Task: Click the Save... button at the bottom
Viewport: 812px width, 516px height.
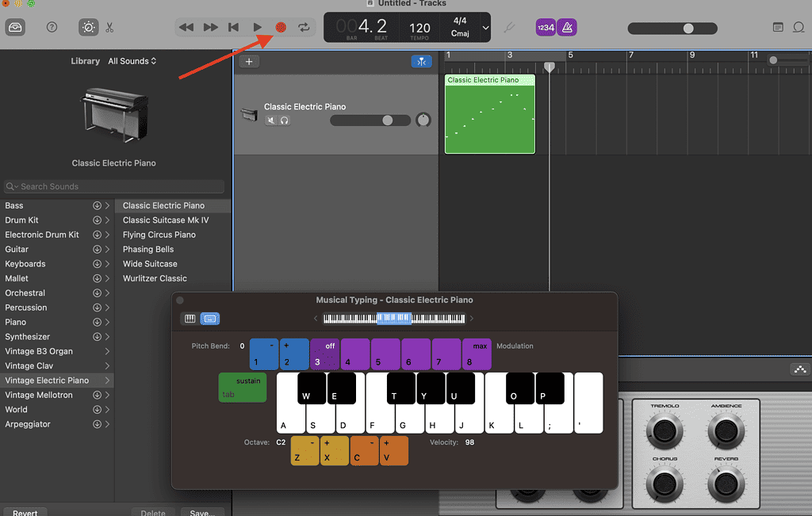Action: coord(202,512)
